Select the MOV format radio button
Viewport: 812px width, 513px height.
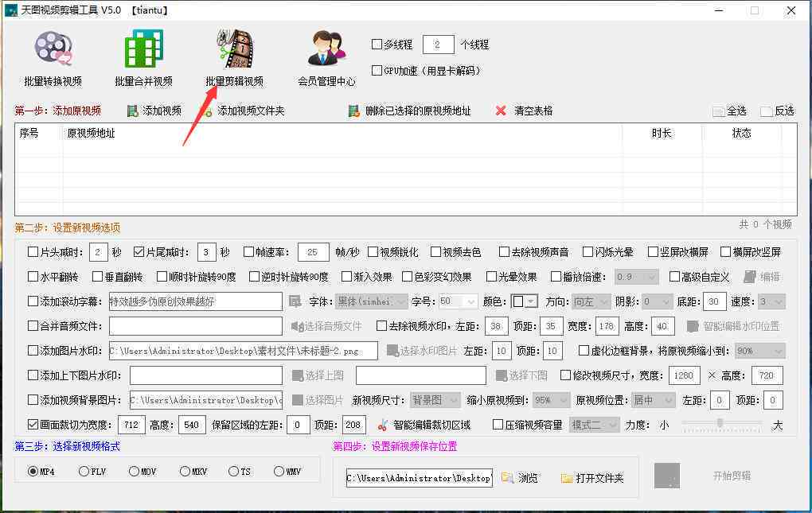click(134, 471)
